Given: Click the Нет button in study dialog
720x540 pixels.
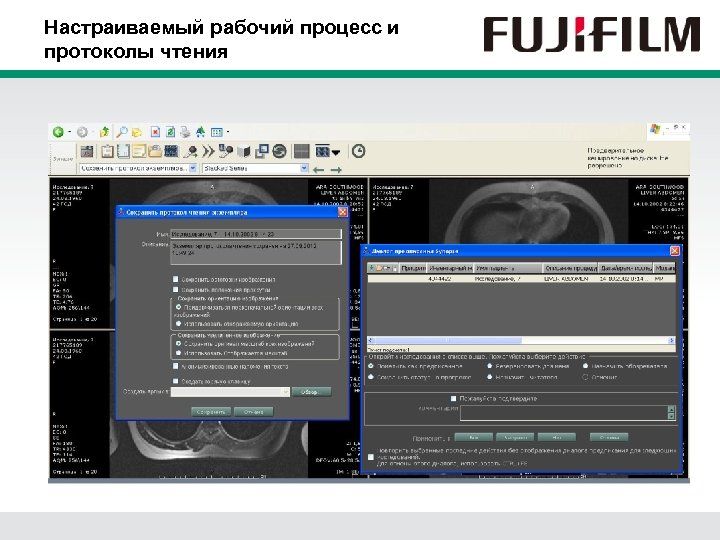Looking at the screenshot, I should coord(557,437).
